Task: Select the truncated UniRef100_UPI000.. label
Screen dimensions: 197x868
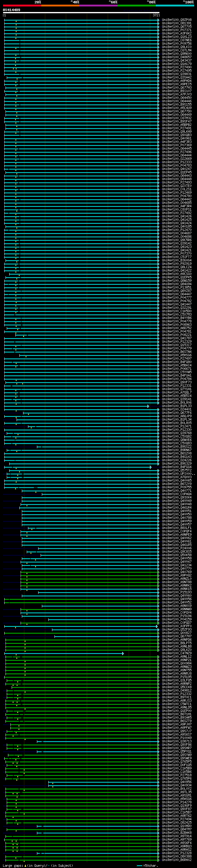Action: 178,474
